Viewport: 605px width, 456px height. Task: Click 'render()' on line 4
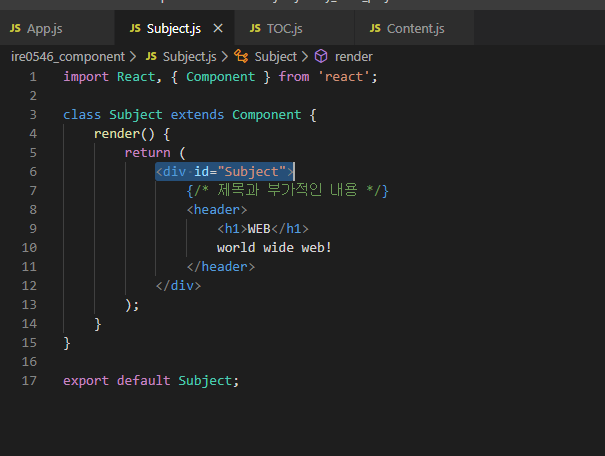pos(124,134)
